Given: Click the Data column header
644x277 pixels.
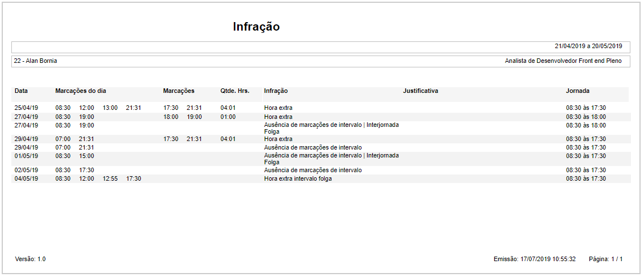Looking at the screenshot, I should 21,91.
